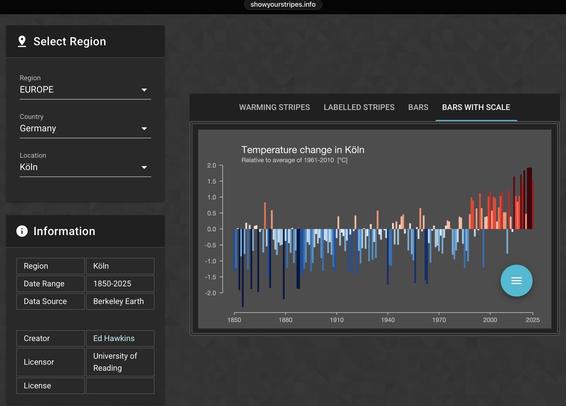Click the Berkeley Earth data source

[118, 301]
